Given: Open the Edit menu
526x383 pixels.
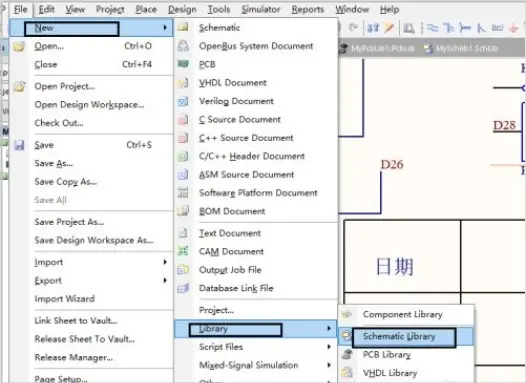Looking at the screenshot, I should tap(46, 9).
